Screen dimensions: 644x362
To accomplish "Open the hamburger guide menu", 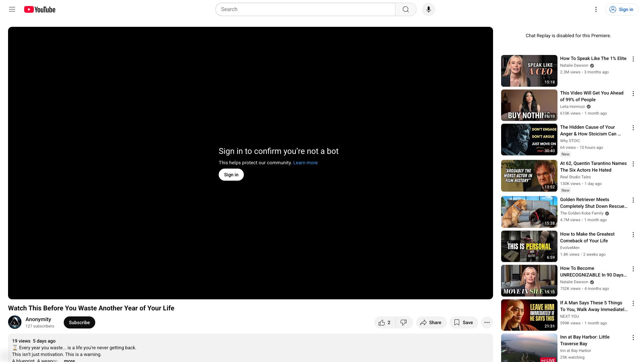I will [12, 9].
